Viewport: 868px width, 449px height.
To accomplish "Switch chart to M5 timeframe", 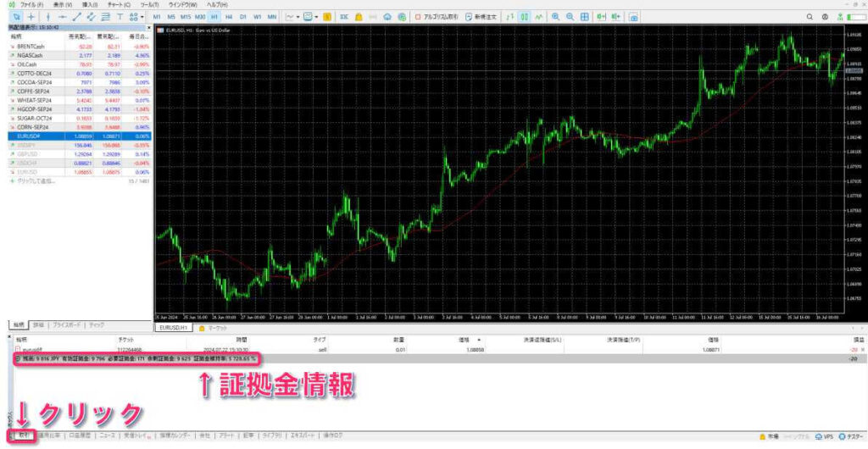I will tap(171, 17).
